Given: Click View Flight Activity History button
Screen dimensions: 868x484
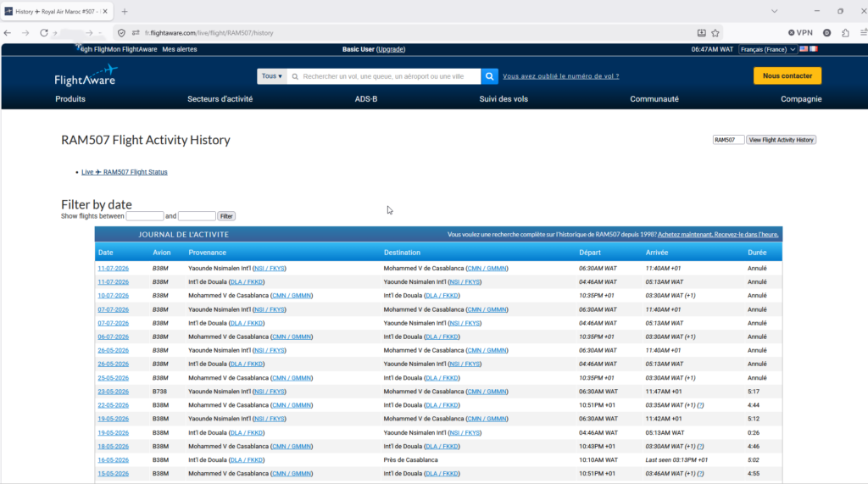Looking at the screenshot, I should pyautogui.click(x=781, y=140).
